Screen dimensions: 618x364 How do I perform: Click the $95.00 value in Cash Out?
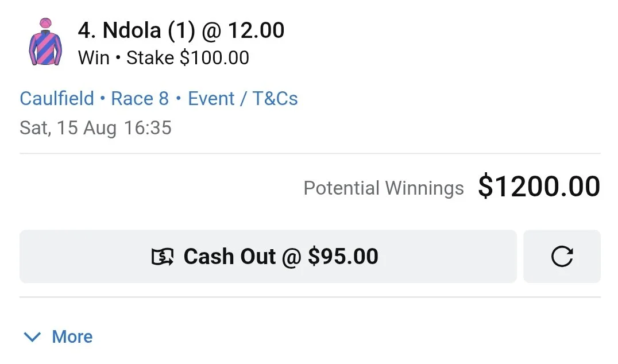tap(343, 257)
